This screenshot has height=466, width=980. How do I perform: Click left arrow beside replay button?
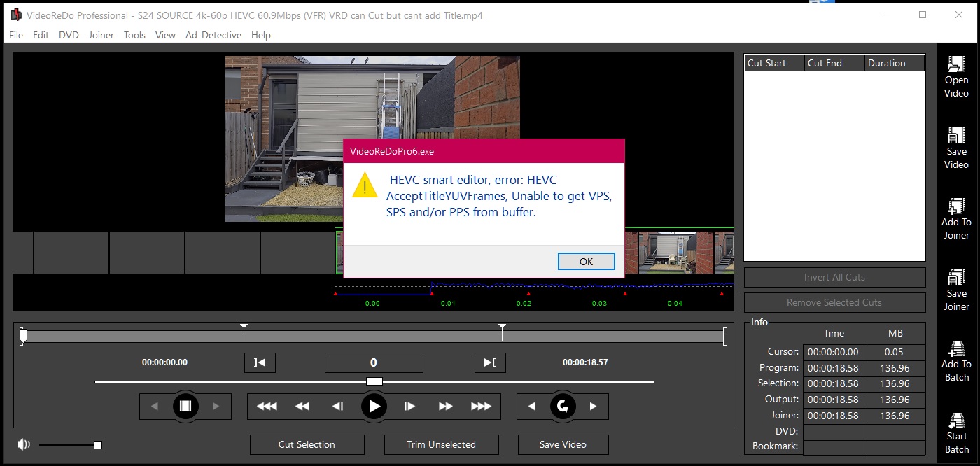[532, 406]
